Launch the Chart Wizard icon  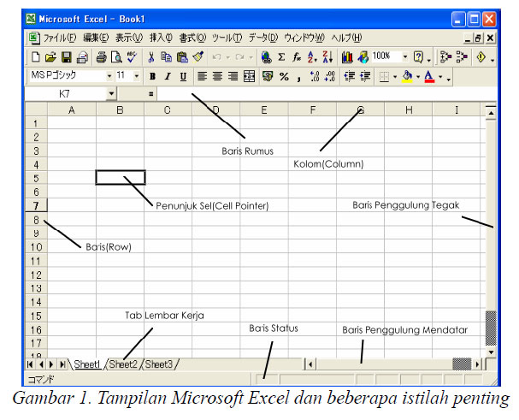[x=347, y=57]
